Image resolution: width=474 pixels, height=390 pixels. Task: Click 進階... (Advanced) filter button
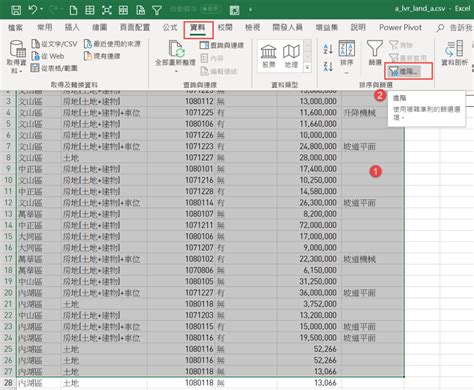click(x=403, y=71)
